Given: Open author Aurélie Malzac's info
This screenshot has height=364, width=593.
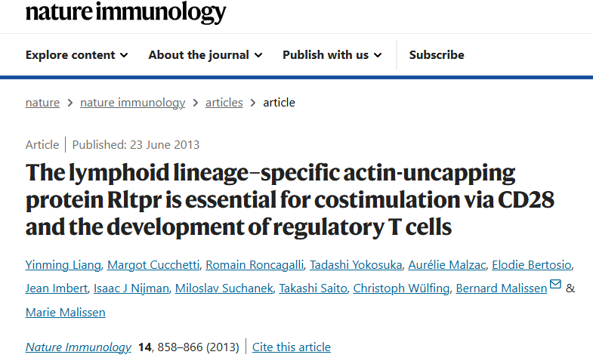Looking at the screenshot, I should tap(445, 264).
